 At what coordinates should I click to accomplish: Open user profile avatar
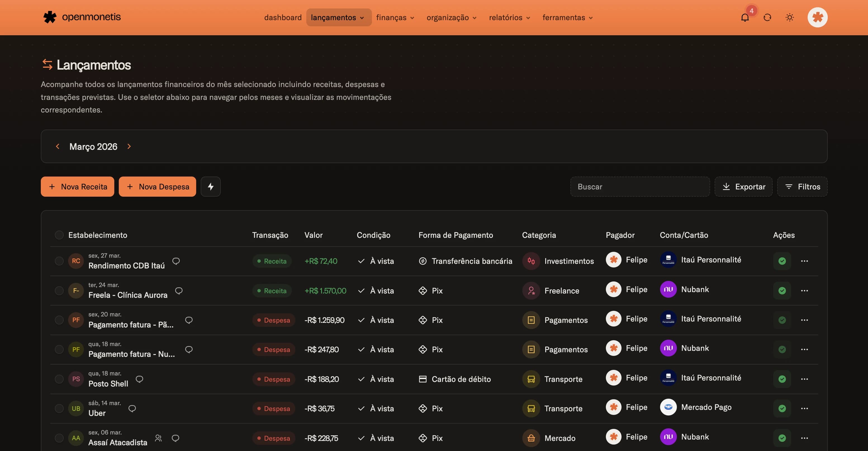(817, 18)
